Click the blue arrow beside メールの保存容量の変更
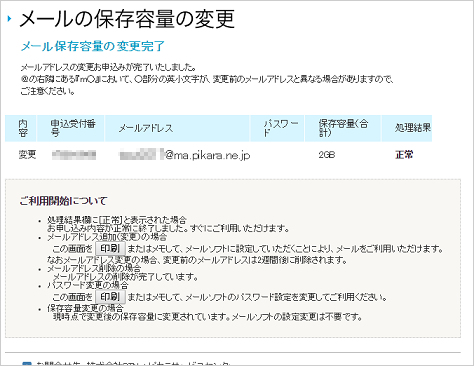Screen dimensions: 474x366 pos(9,19)
